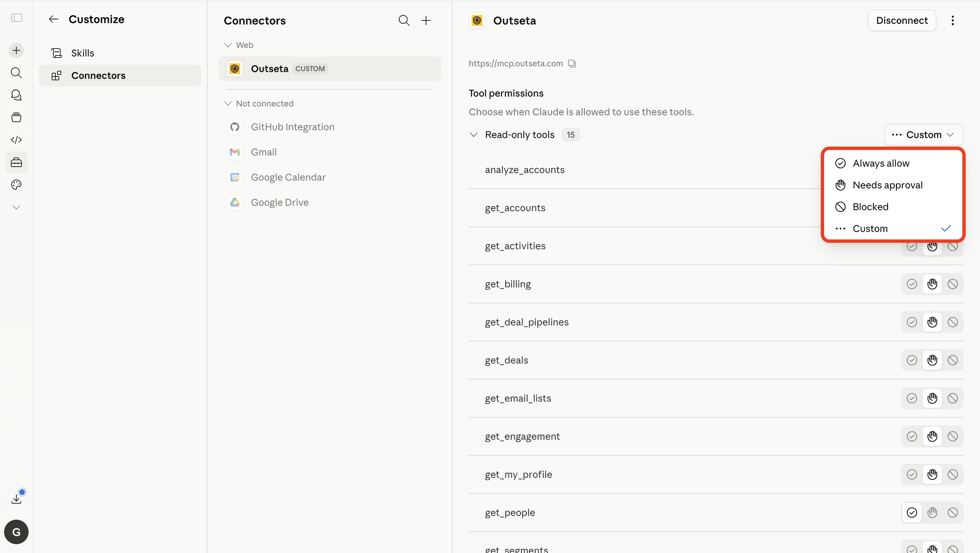The height and width of the screenshot is (553, 980).
Task: Open chats via the speech bubbles icon
Action: [x=16, y=95]
